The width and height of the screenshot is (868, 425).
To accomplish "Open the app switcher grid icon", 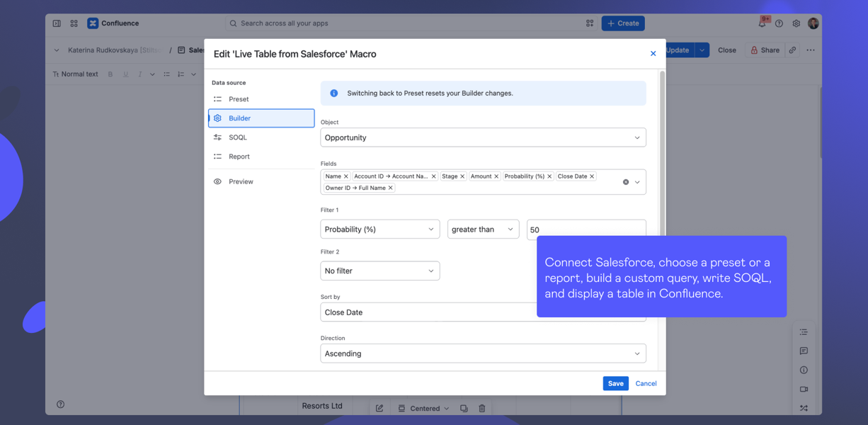I will 74,23.
